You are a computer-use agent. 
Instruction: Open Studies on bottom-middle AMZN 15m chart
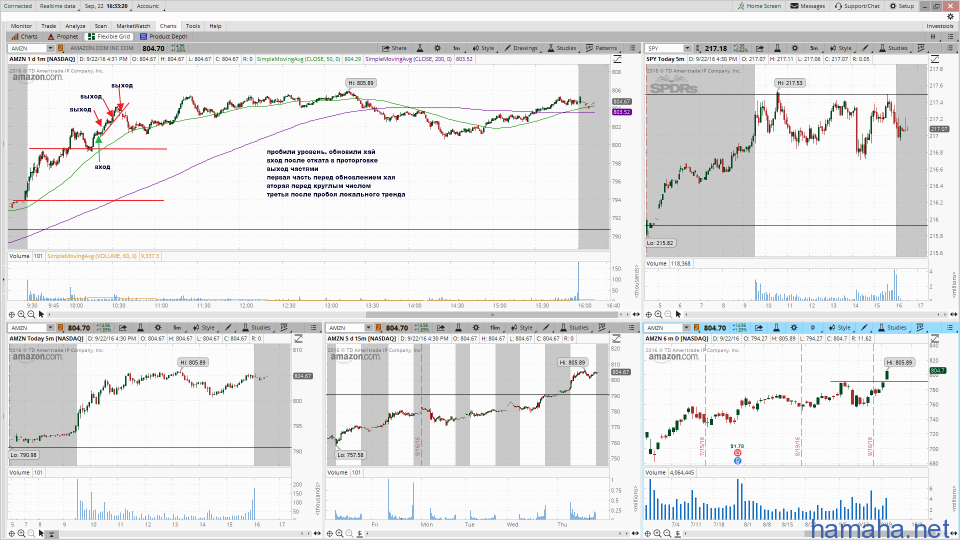pos(574,328)
